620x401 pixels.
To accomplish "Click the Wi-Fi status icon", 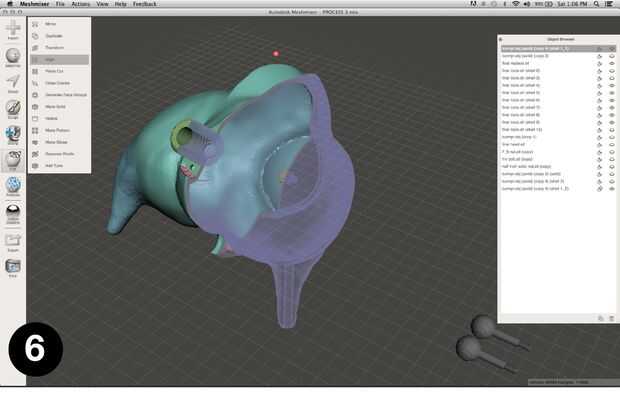I will pyautogui.click(x=516, y=4).
